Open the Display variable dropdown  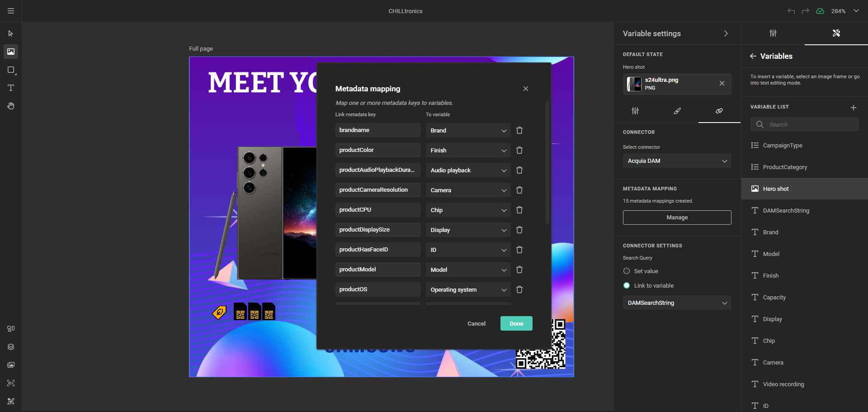tap(468, 230)
